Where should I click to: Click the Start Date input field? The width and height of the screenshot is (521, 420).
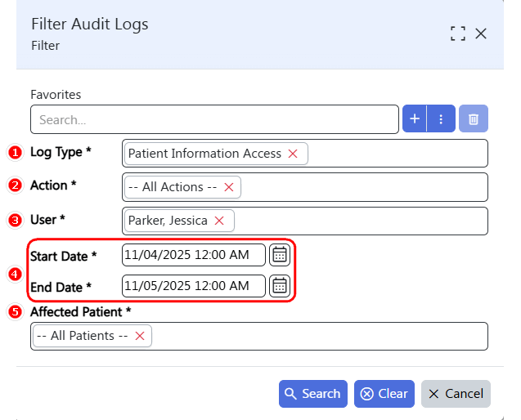coord(194,255)
